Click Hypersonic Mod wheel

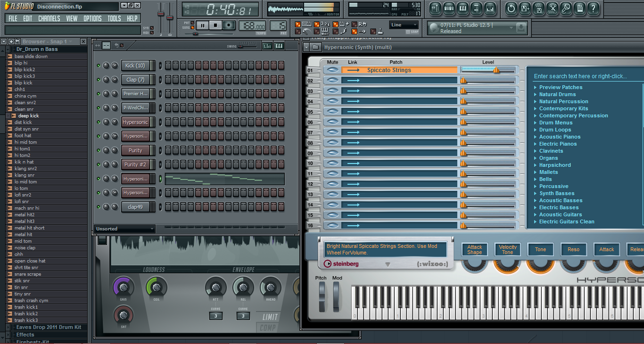[336, 296]
